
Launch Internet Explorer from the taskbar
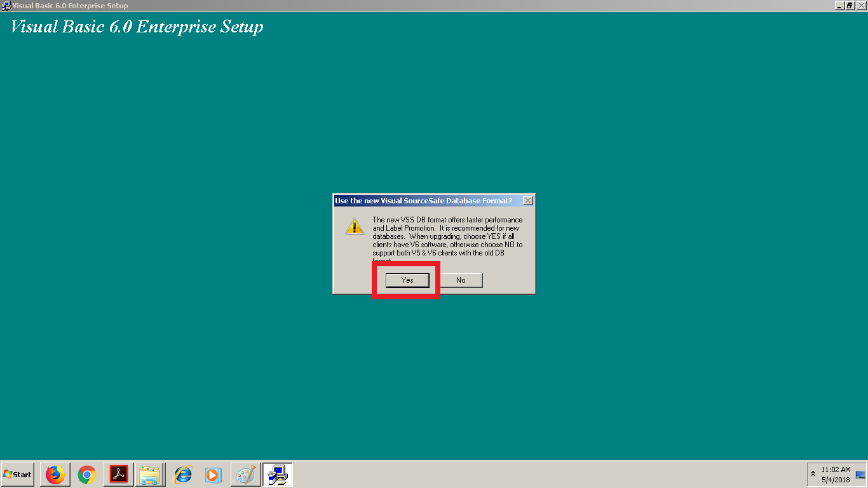click(x=183, y=475)
